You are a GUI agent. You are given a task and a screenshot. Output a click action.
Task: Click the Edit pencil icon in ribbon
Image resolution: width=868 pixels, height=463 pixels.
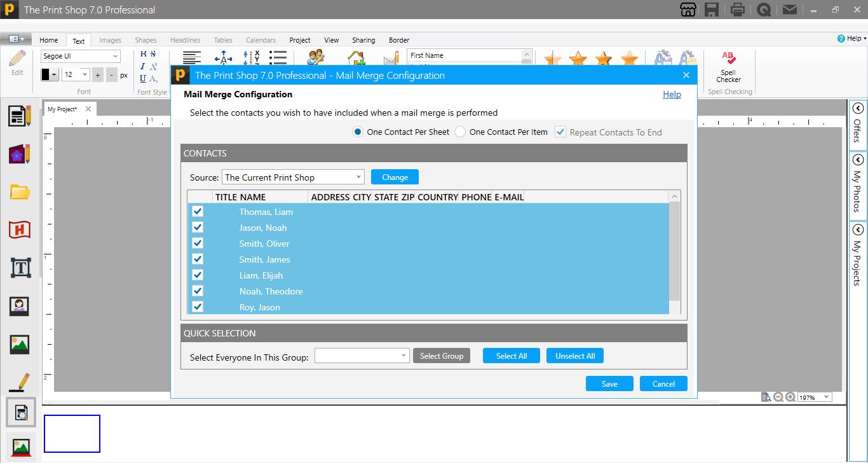coord(17,63)
